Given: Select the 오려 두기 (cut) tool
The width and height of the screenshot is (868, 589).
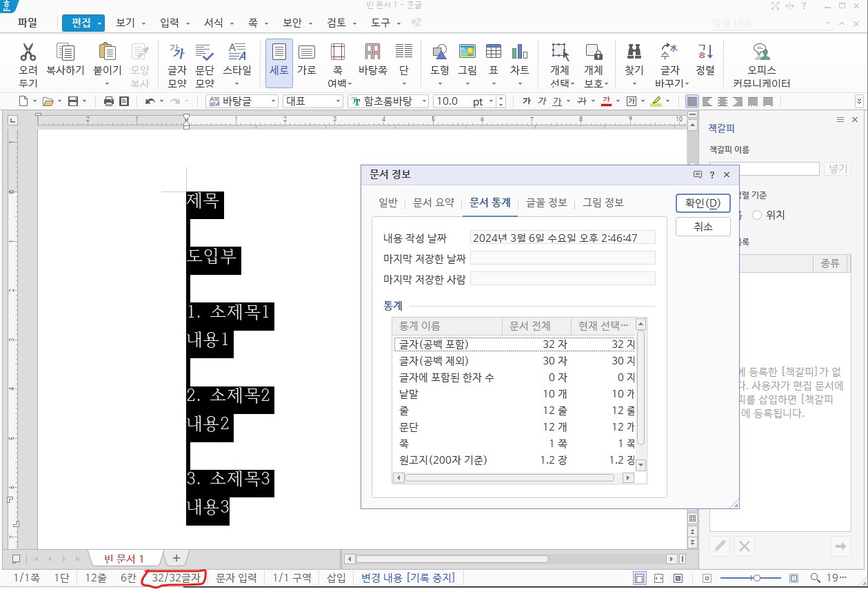Looking at the screenshot, I should tap(28, 63).
